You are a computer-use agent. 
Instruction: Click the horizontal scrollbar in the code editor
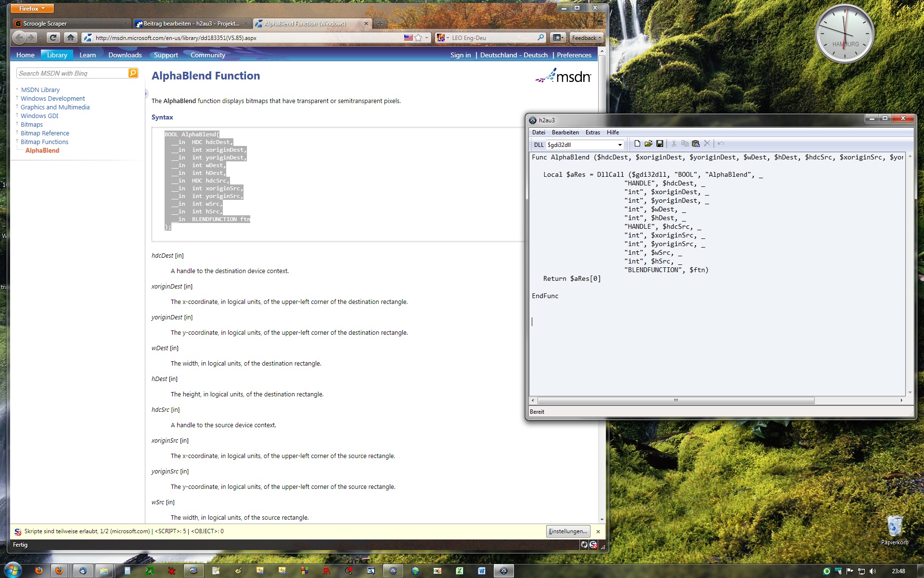point(676,400)
